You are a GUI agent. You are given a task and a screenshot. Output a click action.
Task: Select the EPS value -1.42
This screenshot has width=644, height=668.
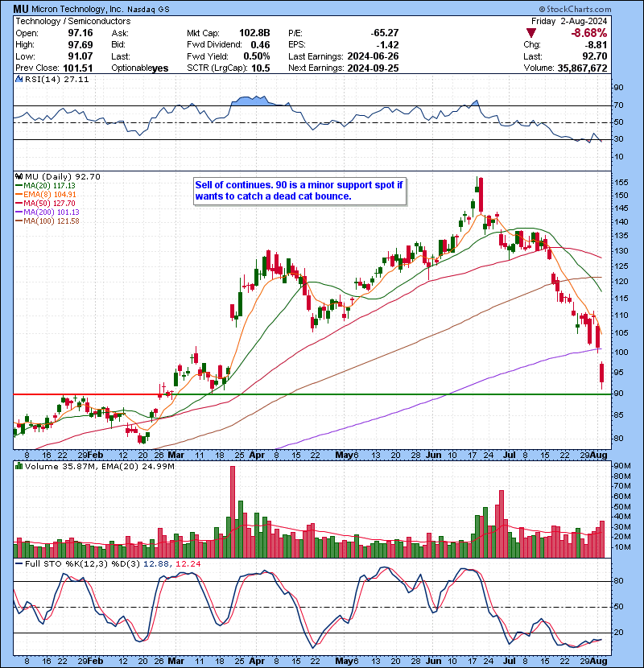point(387,45)
